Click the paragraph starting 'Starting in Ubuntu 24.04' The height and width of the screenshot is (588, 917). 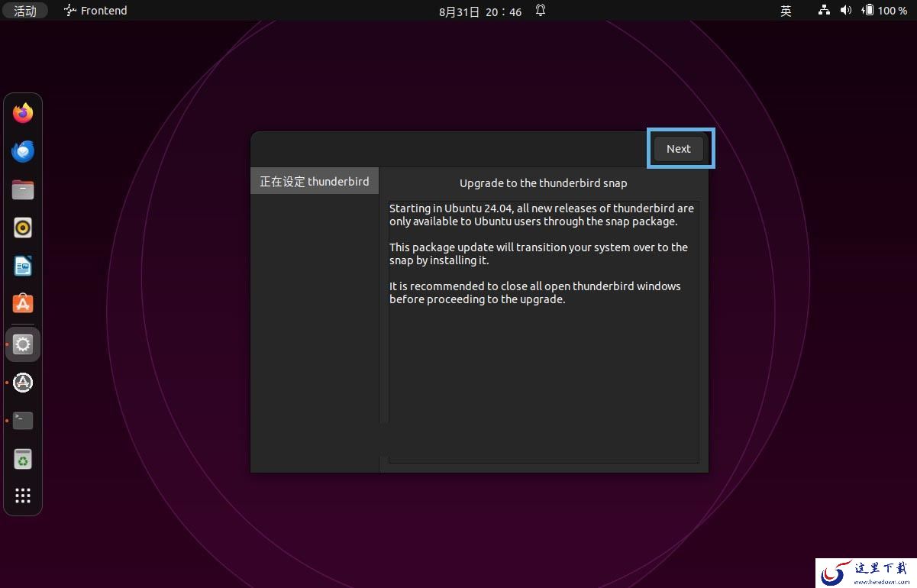pyautogui.click(x=541, y=215)
